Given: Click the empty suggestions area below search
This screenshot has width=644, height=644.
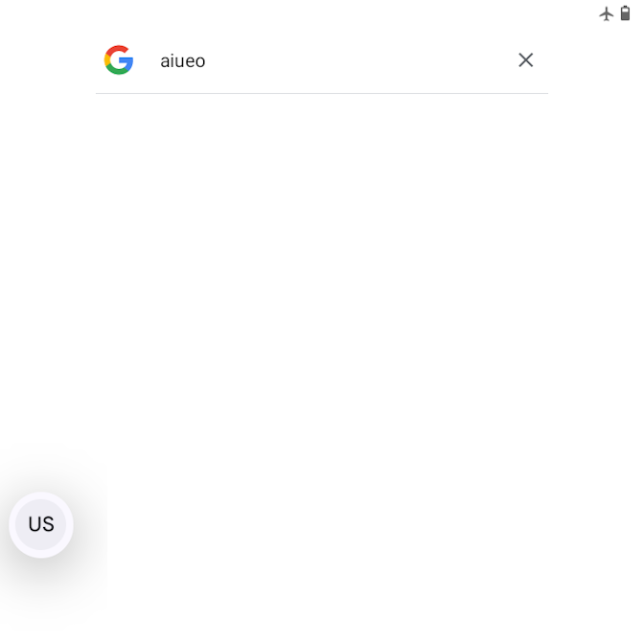Looking at the screenshot, I should 322,287.
